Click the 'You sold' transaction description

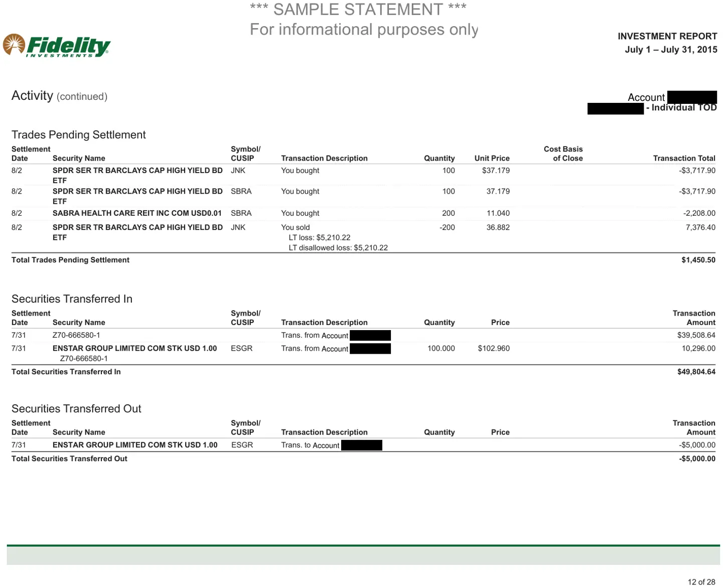point(296,227)
